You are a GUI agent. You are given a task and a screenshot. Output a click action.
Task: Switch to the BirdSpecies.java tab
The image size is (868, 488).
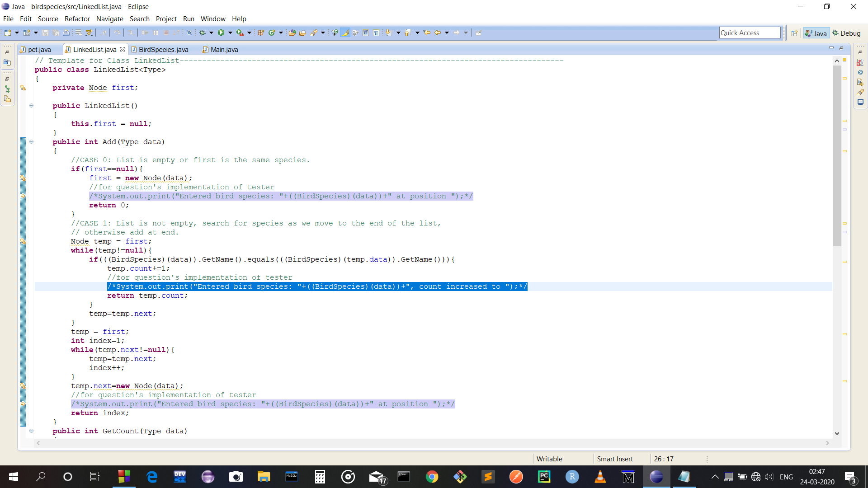(x=163, y=50)
